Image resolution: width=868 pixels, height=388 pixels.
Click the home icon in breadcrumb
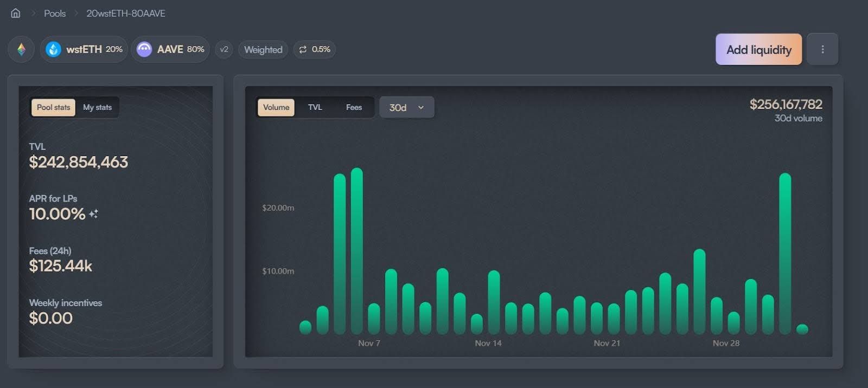[16, 13]
